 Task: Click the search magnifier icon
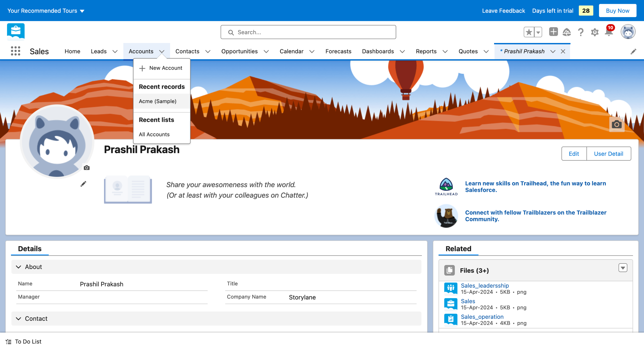pos(231,32)
